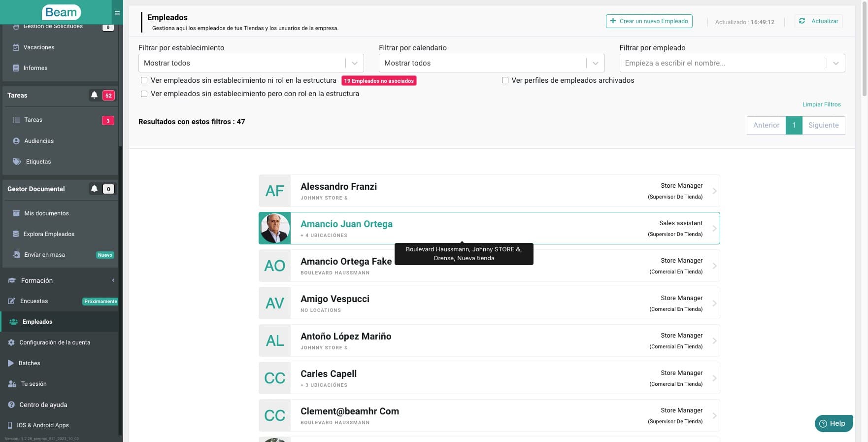Click the Centro de ayuda question icon

(x=11, y=405)
